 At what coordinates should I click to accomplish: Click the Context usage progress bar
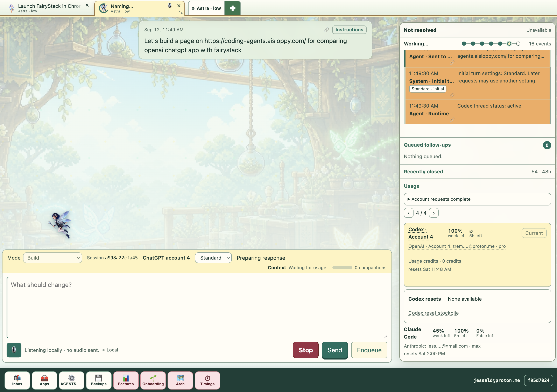[x=342, y=268]
